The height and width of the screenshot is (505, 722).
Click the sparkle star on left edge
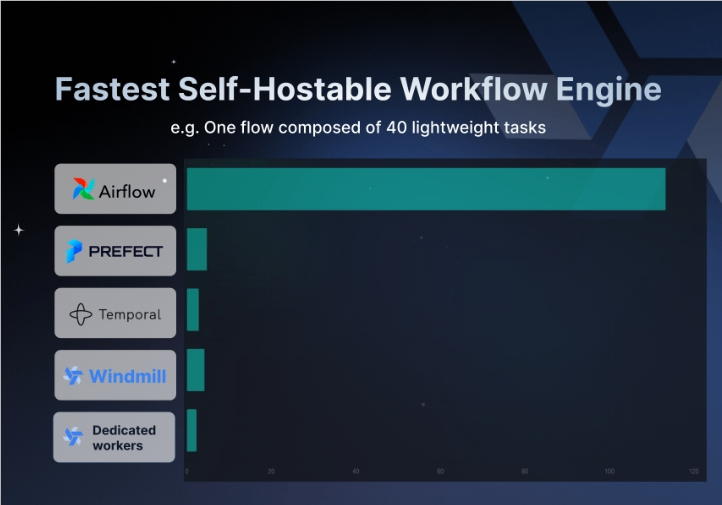point(18,230)
